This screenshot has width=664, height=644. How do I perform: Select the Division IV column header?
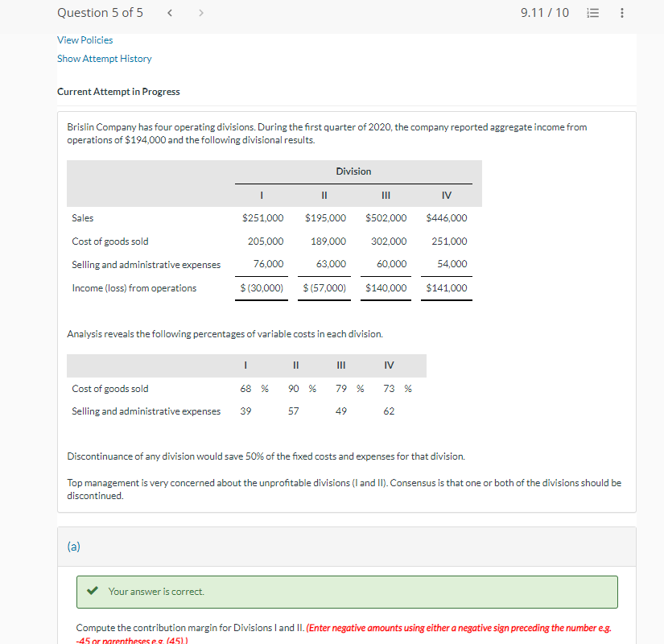click(446, 195)
